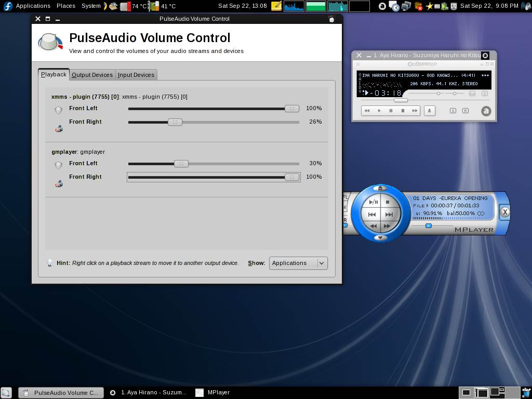
Task: Adjust gmplayer Front Right volume slider
Action: click(214, 177)
